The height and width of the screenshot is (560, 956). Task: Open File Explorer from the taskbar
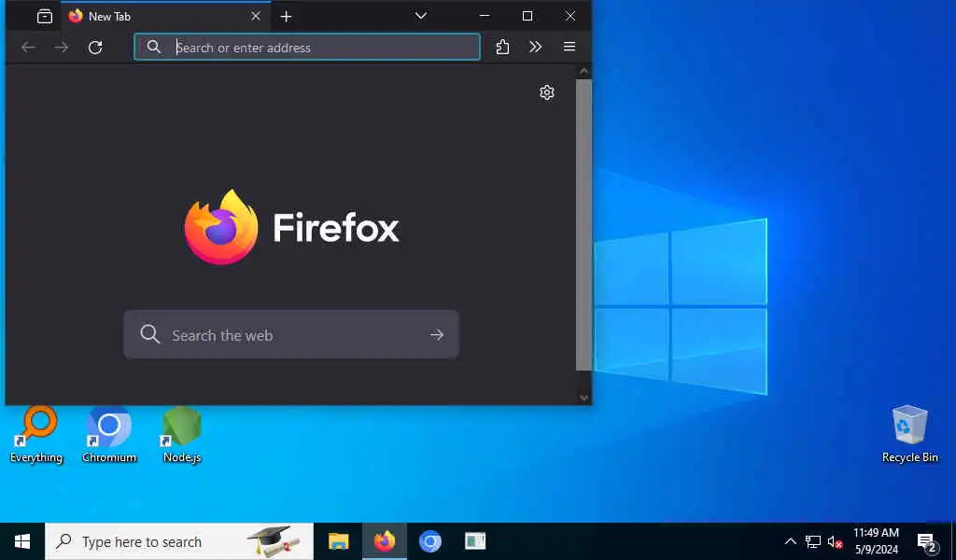click(338, 541)
